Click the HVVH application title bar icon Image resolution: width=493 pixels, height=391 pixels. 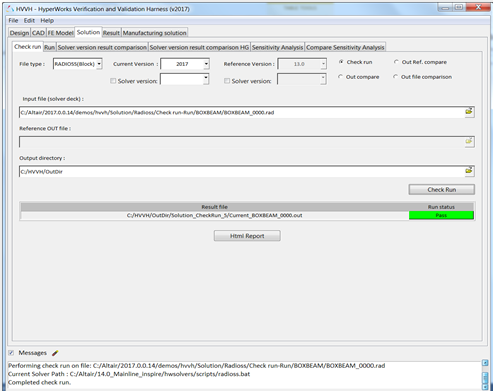click(10, 8)
